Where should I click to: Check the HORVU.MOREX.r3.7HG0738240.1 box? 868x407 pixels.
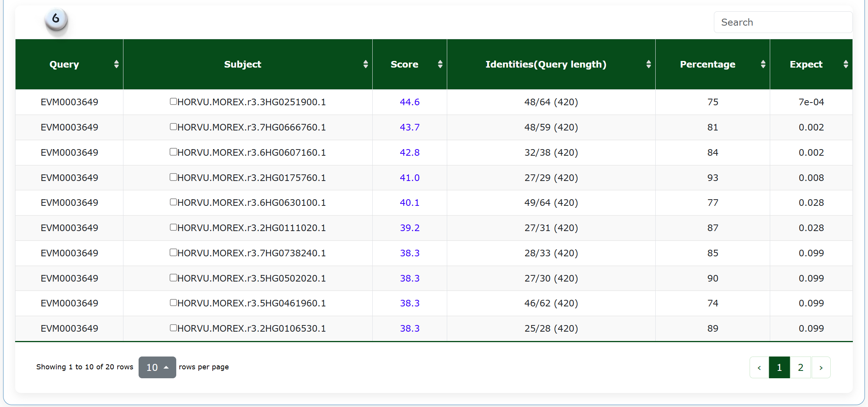tap(174, 252)
